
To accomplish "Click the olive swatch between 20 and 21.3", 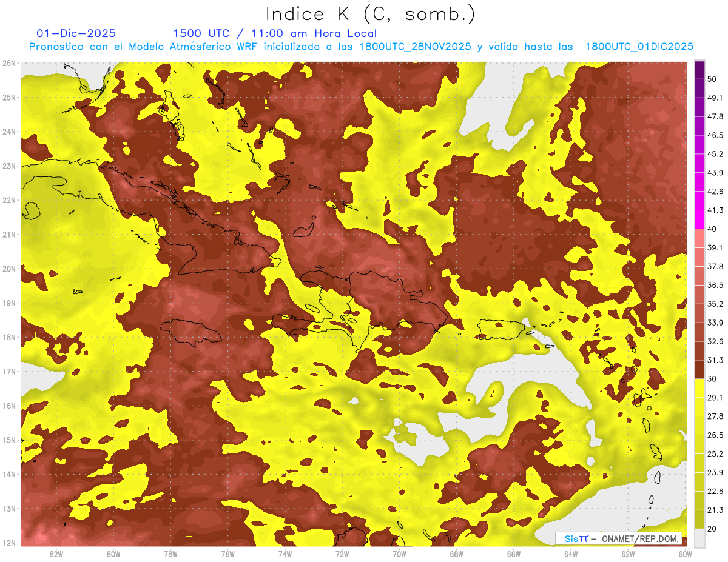I will click(x=699, y=519).
